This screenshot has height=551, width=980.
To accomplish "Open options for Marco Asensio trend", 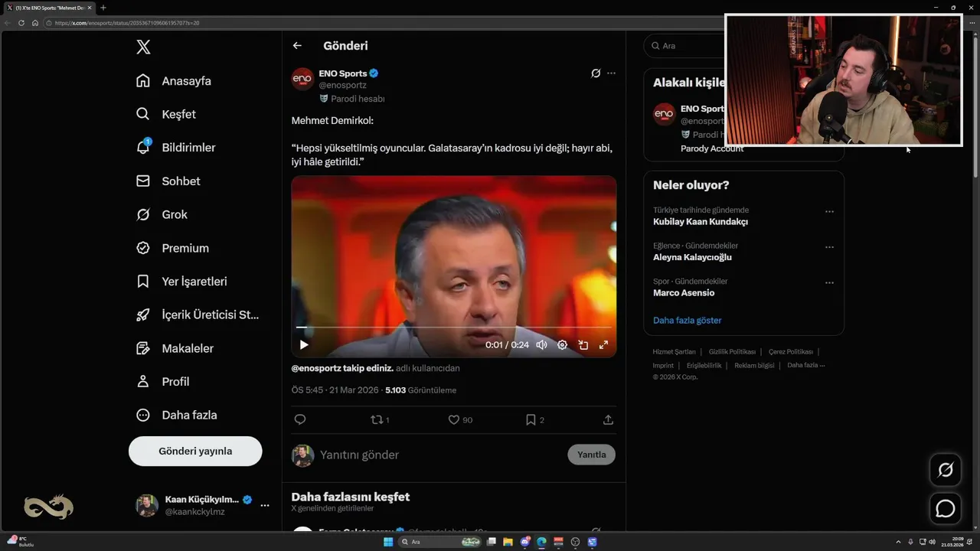I will [829, 283].
